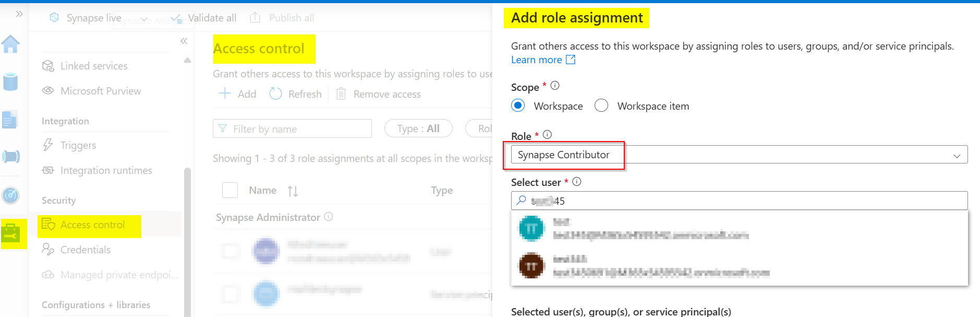980x317 pixels.
Task: Open Microsoft Purview in the menu
Action: (x=101, y=91)
